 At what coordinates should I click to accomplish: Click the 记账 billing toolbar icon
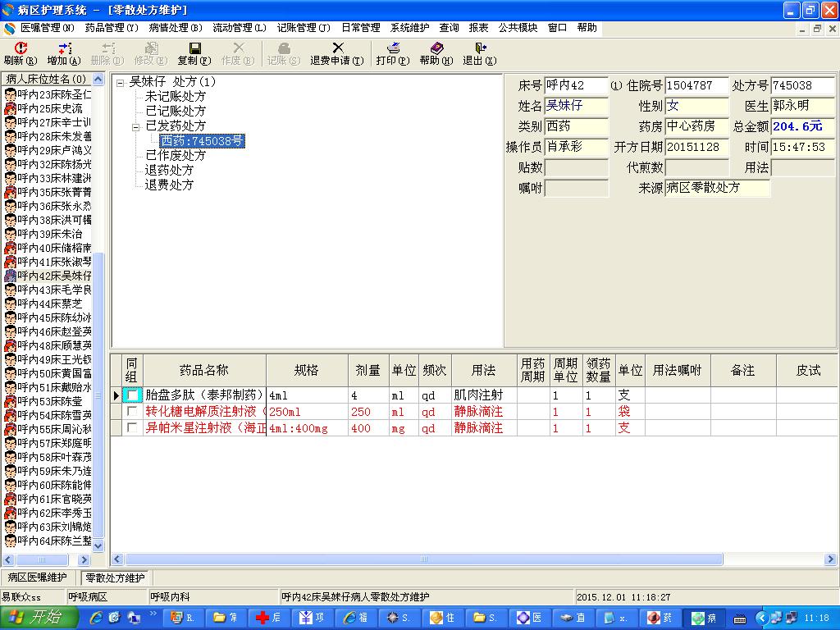(x=284, y=48)
